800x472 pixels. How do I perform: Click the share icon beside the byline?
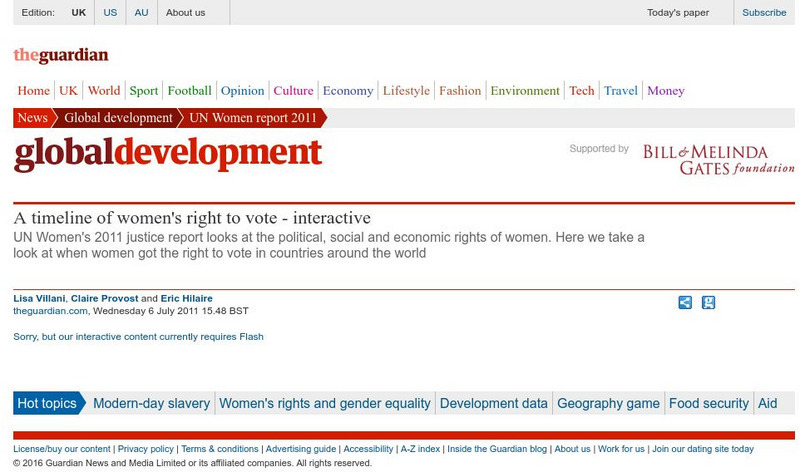point(685,303)
